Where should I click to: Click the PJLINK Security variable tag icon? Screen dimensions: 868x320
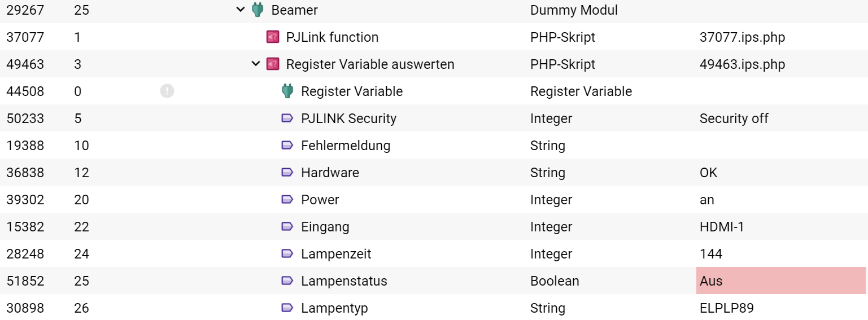[x=287, y=119]
